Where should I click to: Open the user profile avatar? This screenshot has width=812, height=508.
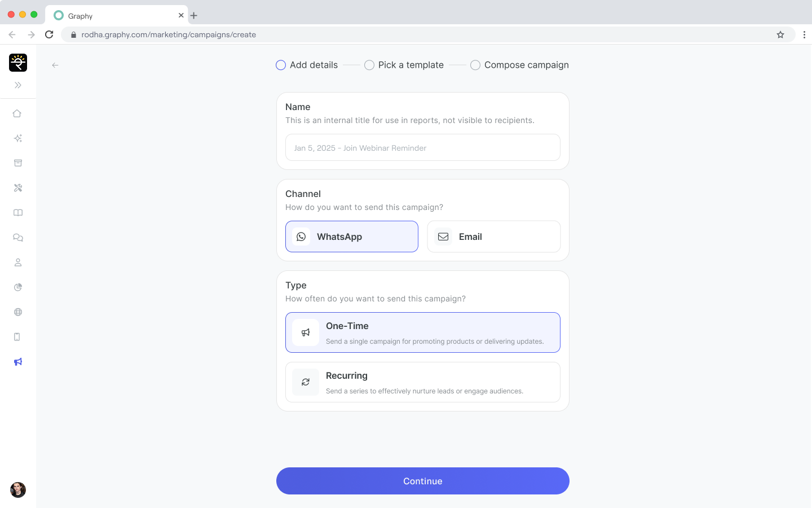(x=18, y=489)
